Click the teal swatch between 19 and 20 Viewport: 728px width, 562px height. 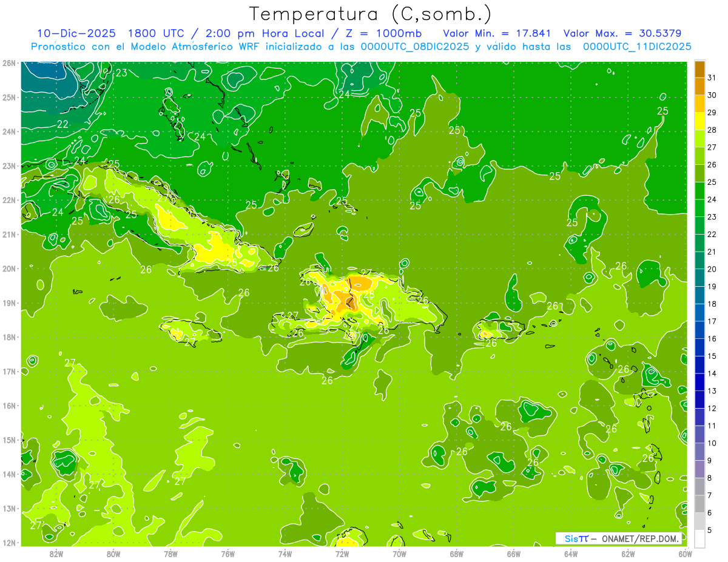tap(699, 277)
